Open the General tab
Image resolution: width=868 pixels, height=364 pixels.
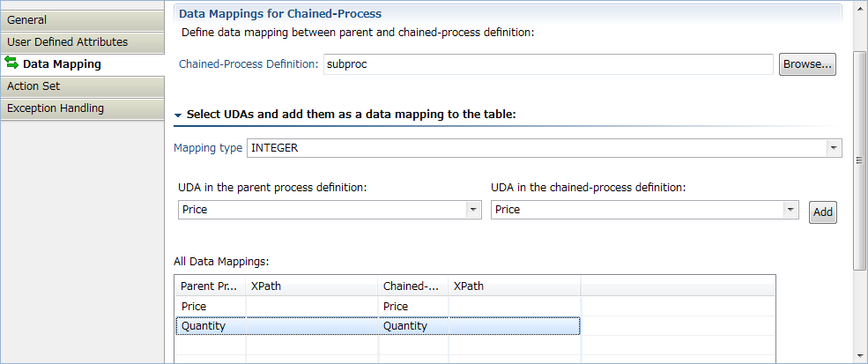(82, 20)
